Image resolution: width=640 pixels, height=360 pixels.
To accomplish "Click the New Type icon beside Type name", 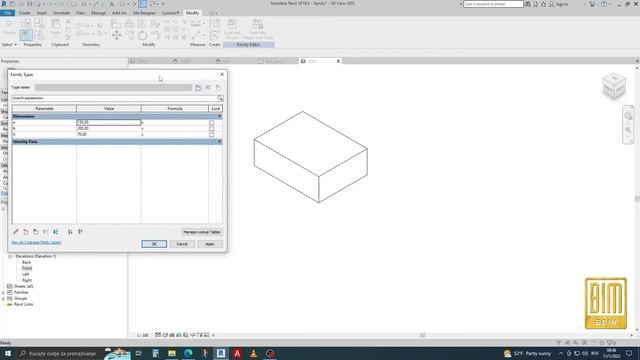I will pos(198,87).
